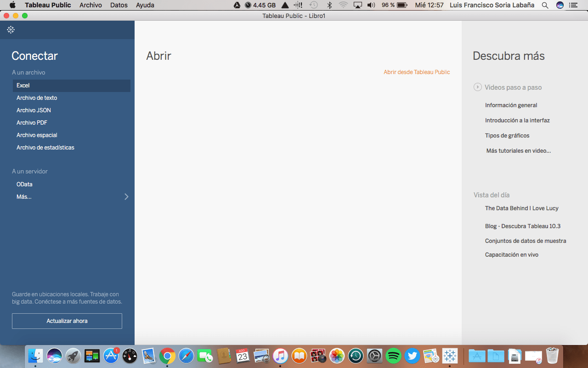Click the user name Luis Francisco Soria Labaña
The width and height of the screenshot is (588, 368).
(492, 5)
